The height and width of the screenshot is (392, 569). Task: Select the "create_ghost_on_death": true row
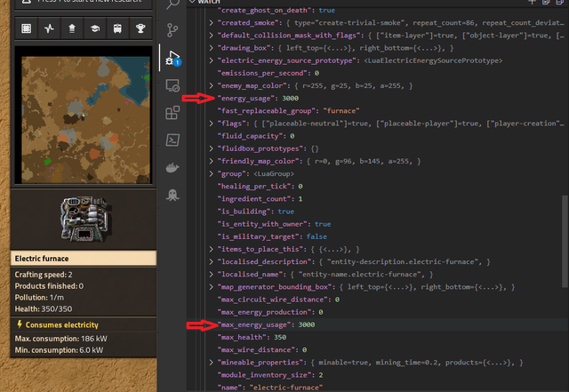point(377,10)
